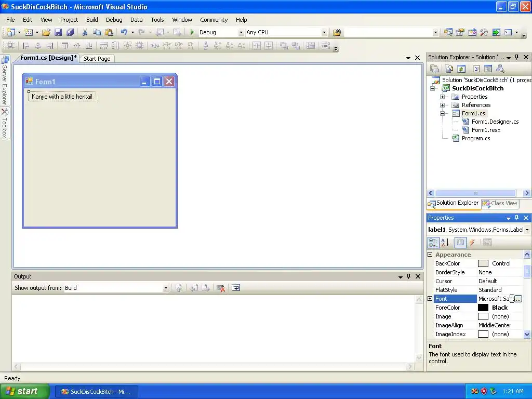
Task: Pin the Solution Explorer panel with auto hide
Action: coord(517,57)
